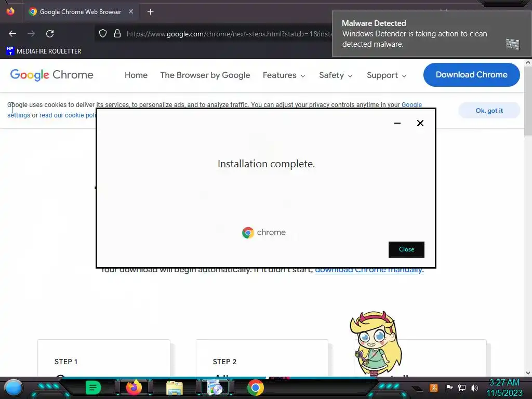Click the taskbar clock showing 3:27 AM
532x399 pixels.
[504, 388]
